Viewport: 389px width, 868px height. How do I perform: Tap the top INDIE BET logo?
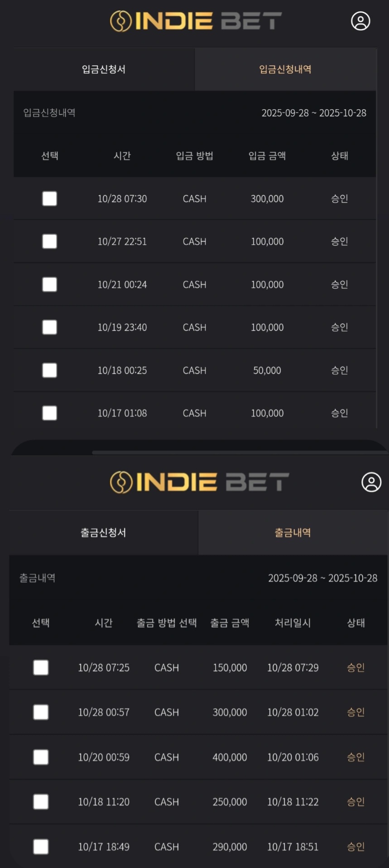coord(196,21)
